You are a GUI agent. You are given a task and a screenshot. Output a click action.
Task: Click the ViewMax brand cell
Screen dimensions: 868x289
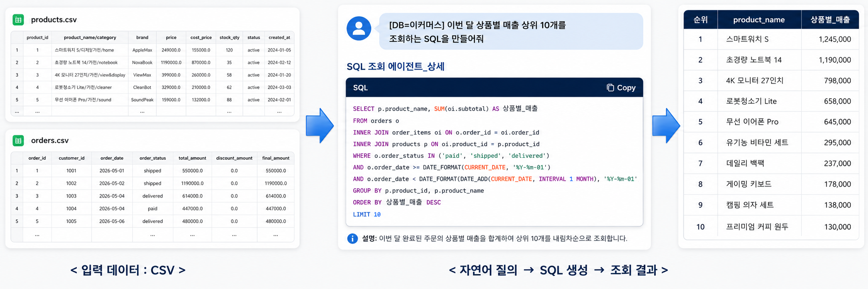pyautogui.click(x=142, y=75)
